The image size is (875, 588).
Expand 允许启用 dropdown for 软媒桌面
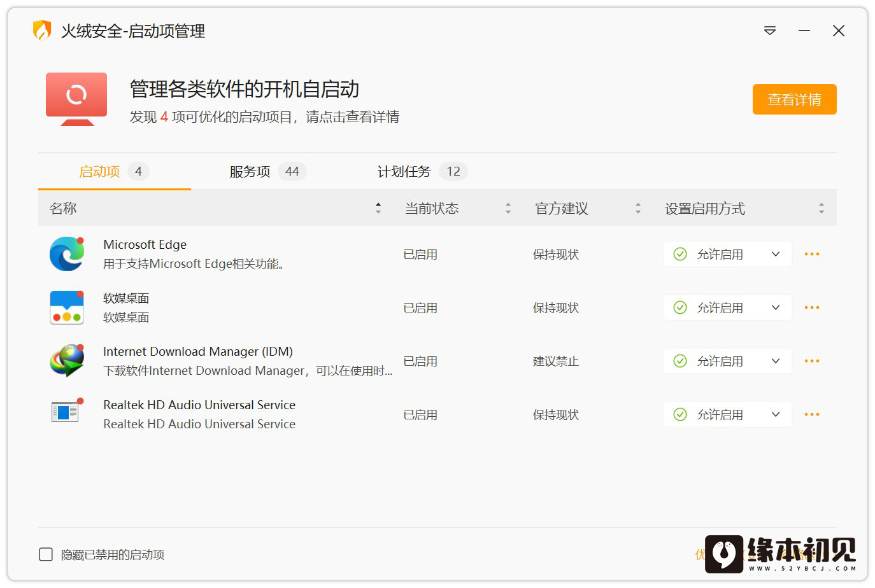pyautogui.click(x=728, y=307)
